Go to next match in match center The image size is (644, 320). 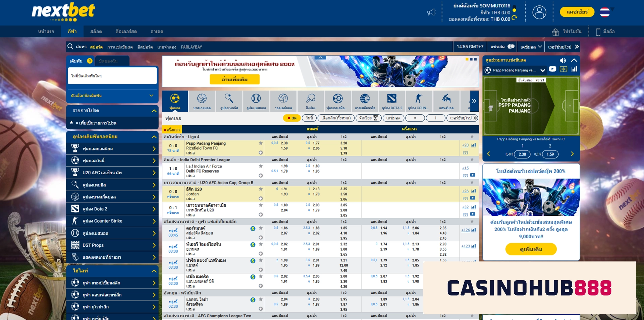tap(572, 154)
